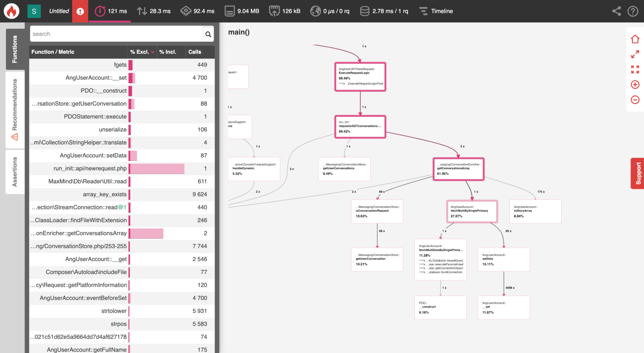This screenshot has width=644, height=353.
Task: Select the 121 ms wall time metric
Action: point(111,11)
